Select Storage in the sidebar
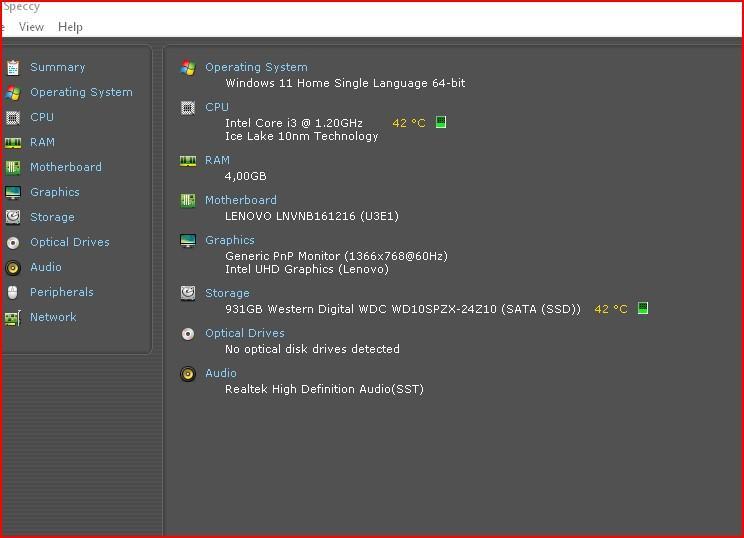 [x=52, y=217]
